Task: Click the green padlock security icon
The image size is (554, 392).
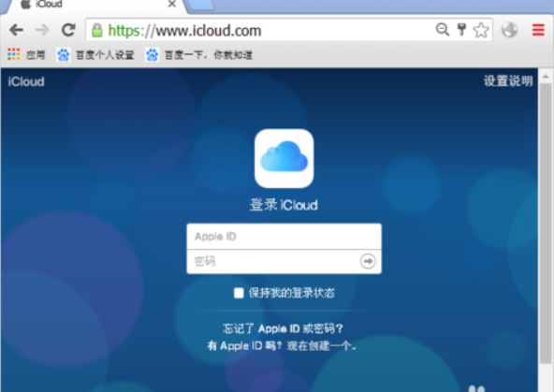Action: (96, 30)
